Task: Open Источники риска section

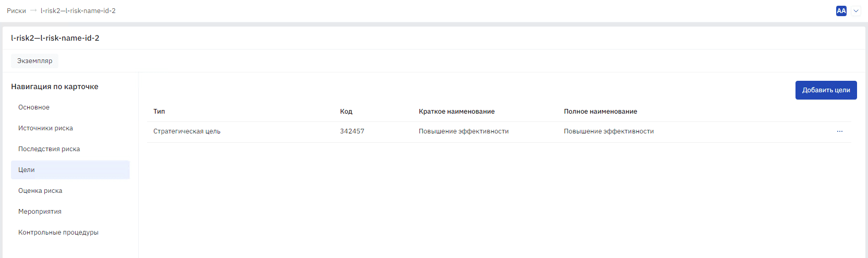Action: [x=70, y=128]
